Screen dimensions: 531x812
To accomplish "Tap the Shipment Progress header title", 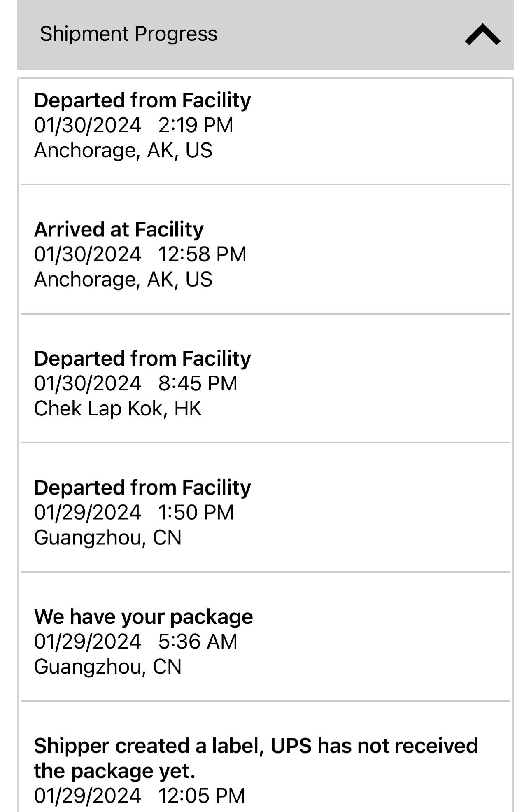I will click(x=128, y=34).
